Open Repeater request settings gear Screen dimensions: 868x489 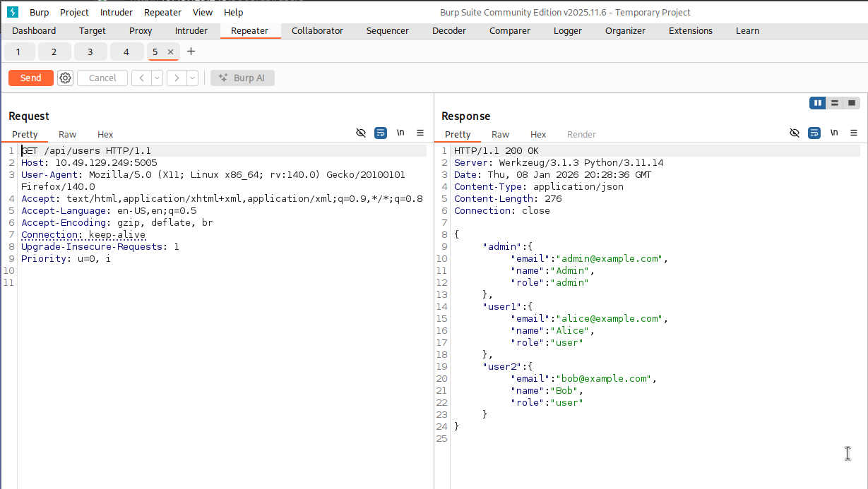(65, 78)
